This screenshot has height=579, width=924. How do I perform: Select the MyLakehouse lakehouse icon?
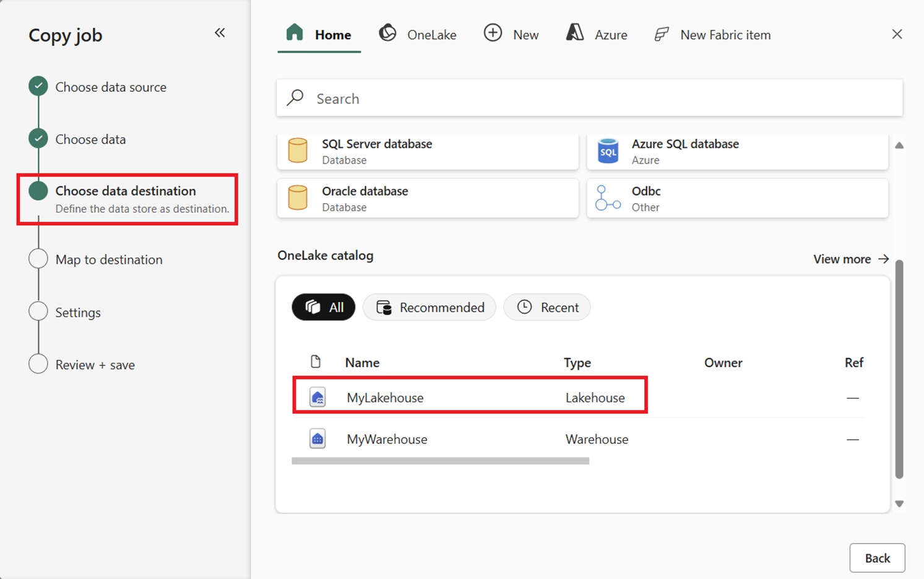point(317,398)
